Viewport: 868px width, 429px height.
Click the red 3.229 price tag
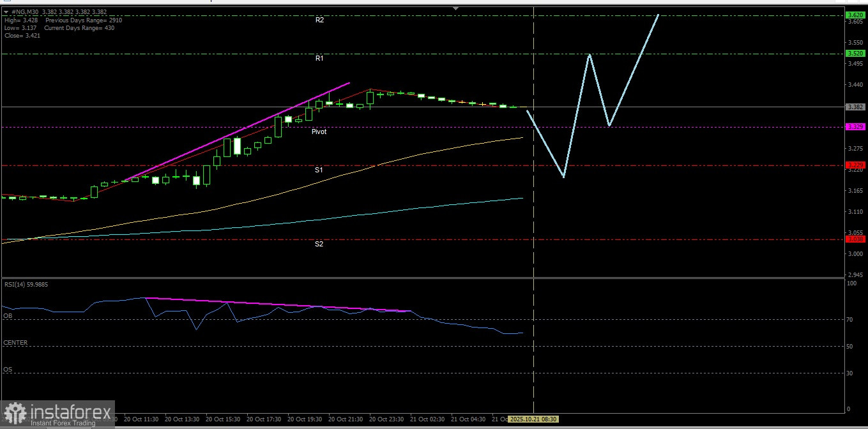pos(855,165)
